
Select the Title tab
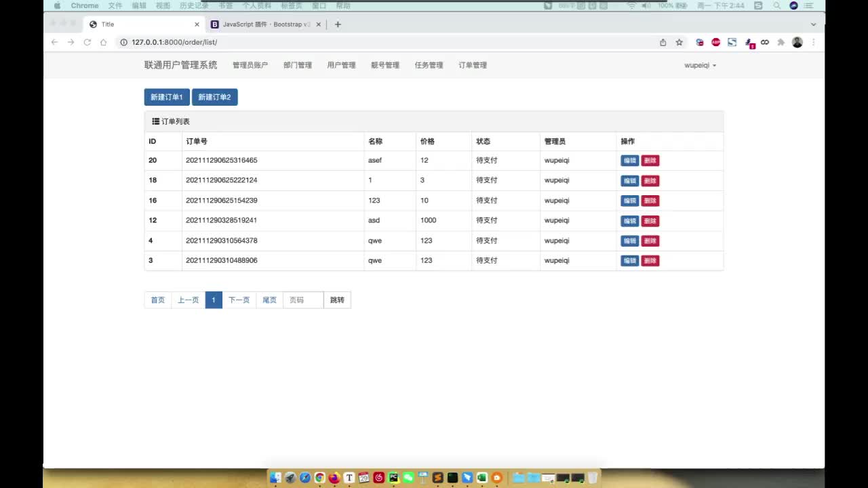(144, 24)
